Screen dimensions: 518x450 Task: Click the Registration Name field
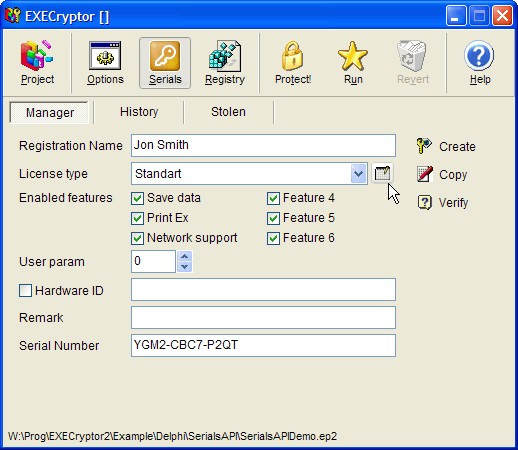[263, 145]
